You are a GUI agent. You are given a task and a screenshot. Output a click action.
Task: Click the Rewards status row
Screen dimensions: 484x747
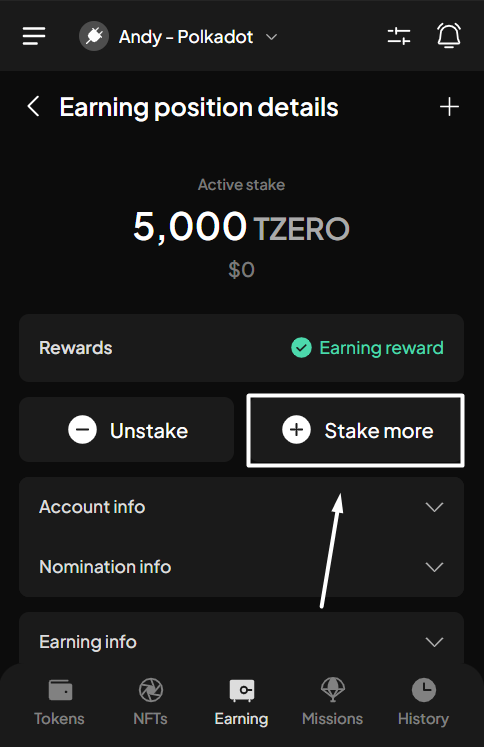(242, 348)
